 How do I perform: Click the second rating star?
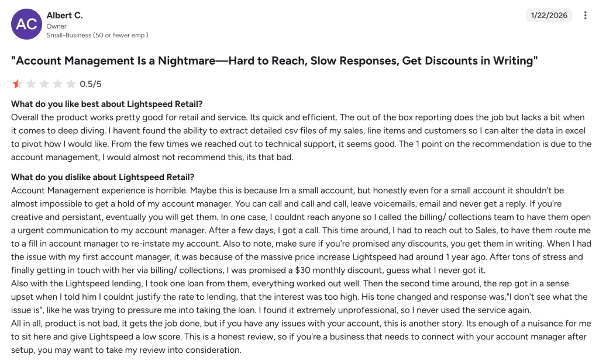(31, 84)
